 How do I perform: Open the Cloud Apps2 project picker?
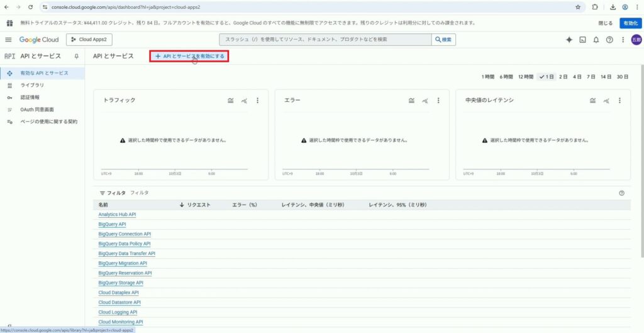point(89,40)
